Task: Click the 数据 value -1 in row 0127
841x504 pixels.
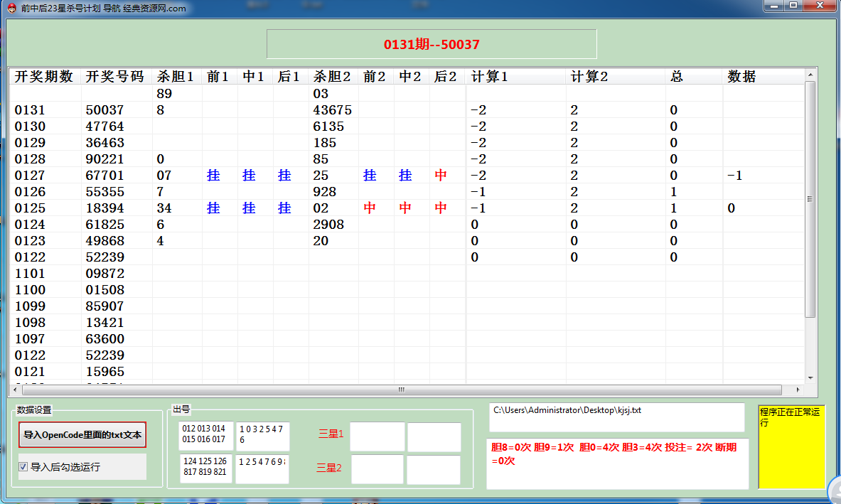Action: click(x=734, y=176)
